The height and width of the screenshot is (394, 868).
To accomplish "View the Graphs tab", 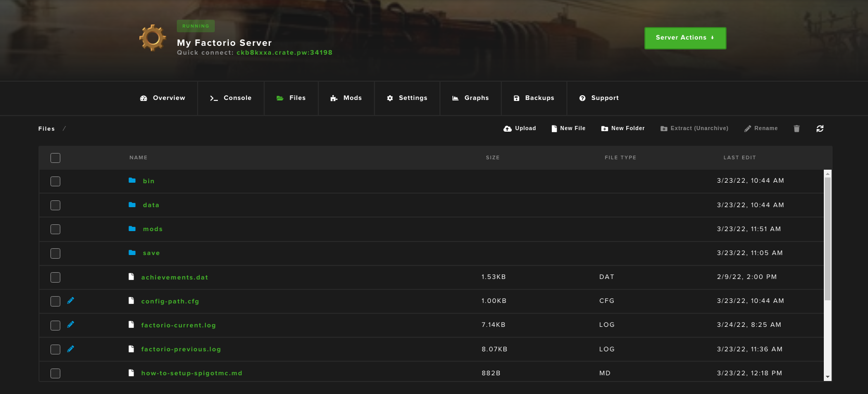I will click(471, 98).
